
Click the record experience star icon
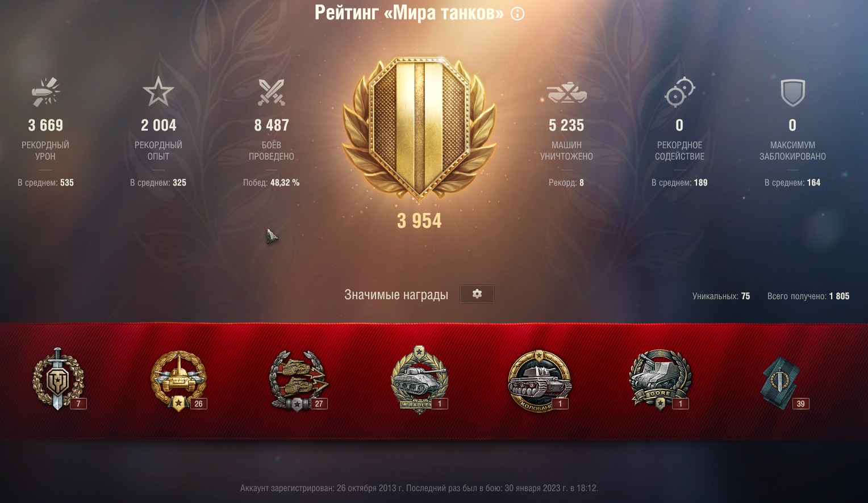click(x=158, y=92)
